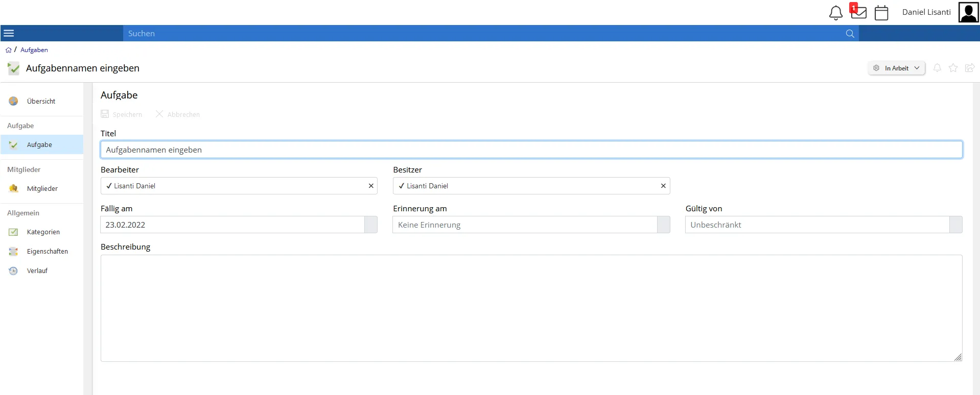This screenshot has width=980, height=395.
Task: Subscribe using the small bell near status
Action: pos(937,68)
